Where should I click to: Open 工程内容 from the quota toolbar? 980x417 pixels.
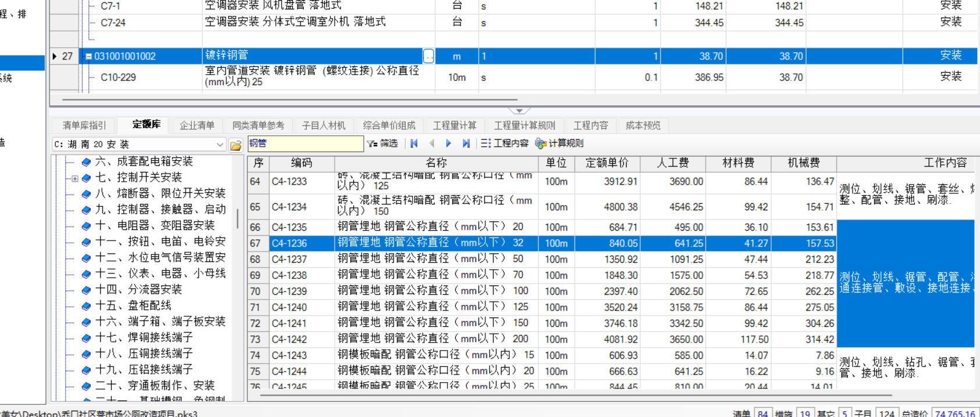tap(505, 143)
